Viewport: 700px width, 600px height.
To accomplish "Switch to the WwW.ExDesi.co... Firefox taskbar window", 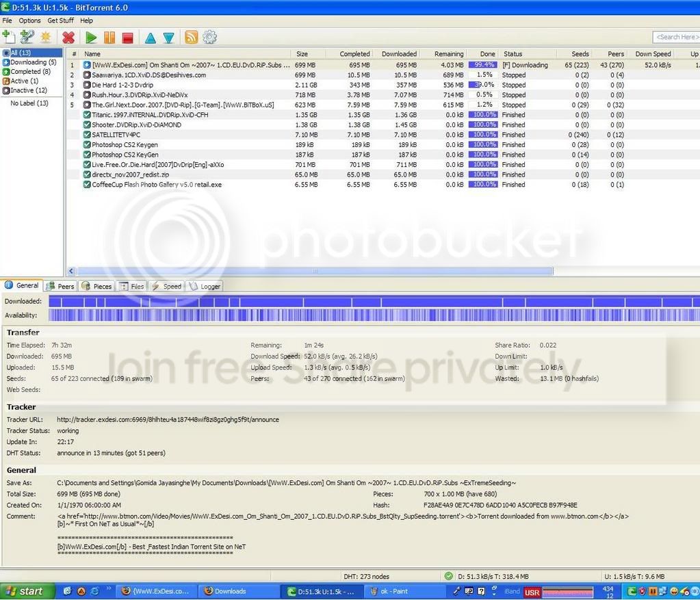I will [x=156, y=592].
